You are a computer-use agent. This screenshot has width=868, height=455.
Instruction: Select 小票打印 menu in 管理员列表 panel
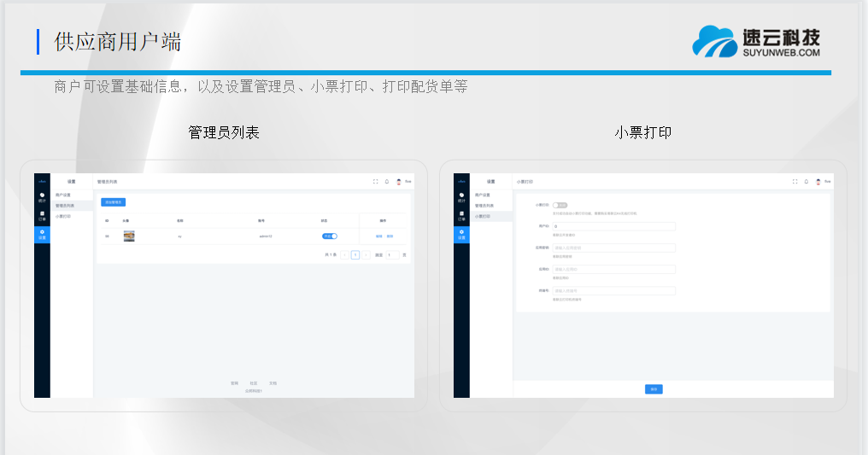point(63,217)
